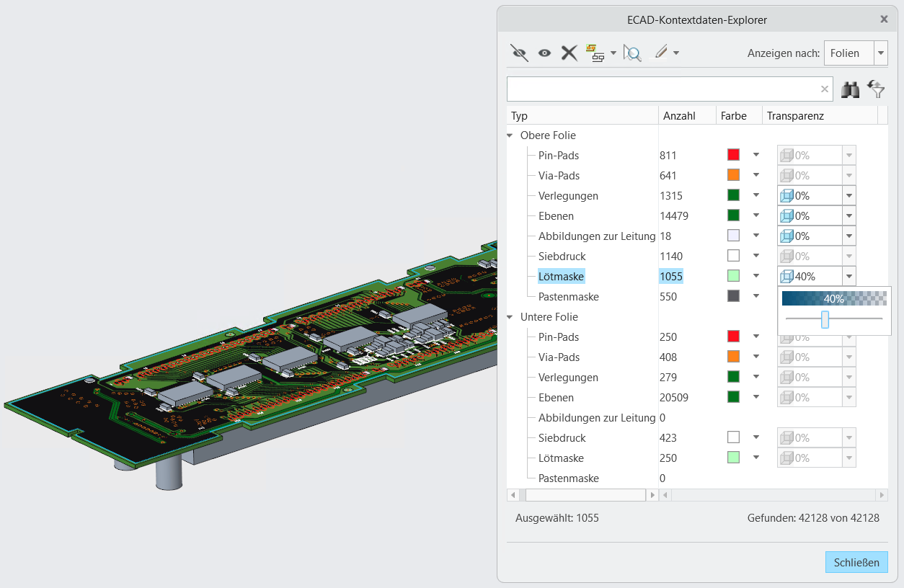Collapse the Obere Folie tree node

point(510,135)
